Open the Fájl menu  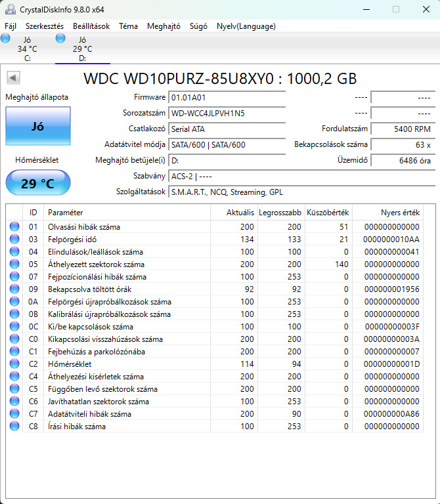point(11,26)
